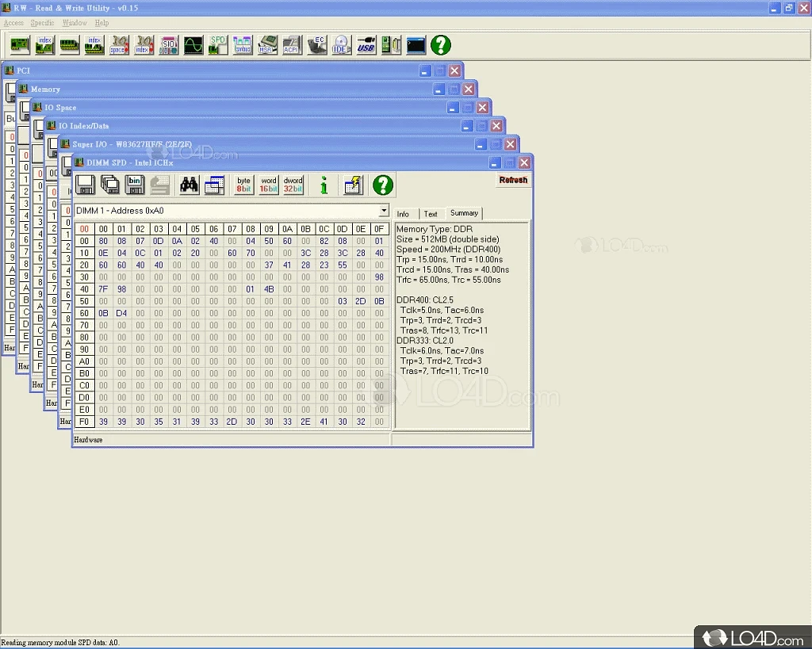Select hex cell at row 00 column 00

pyautogui.click(x=103, y=241)
